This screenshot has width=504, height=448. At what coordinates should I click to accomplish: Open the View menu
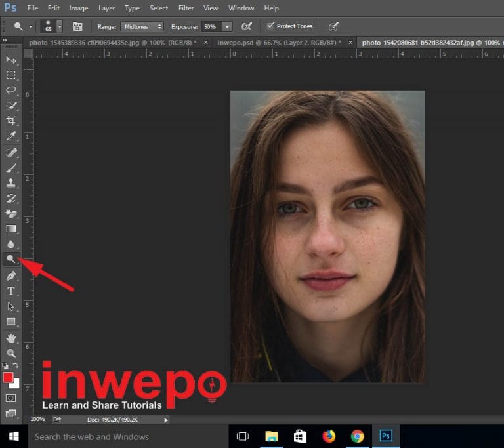pos(211,8)
